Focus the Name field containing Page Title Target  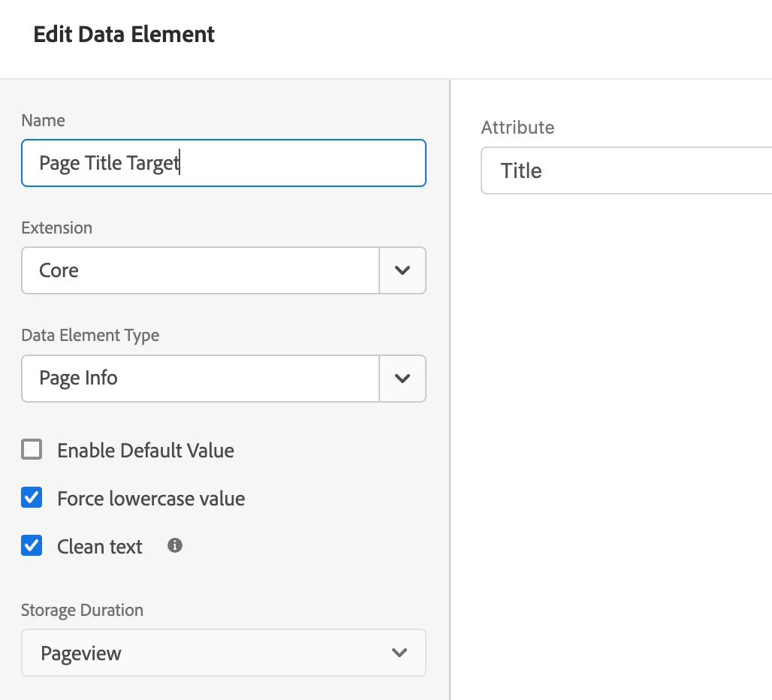tap(223, 163)
